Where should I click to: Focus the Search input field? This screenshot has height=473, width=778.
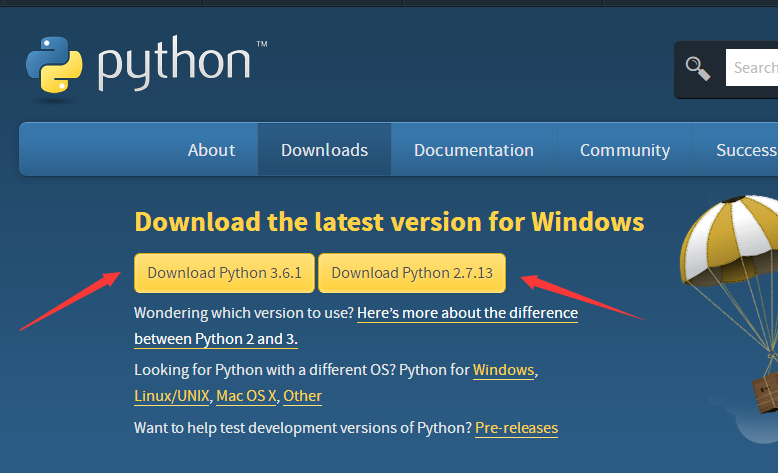click(x=754, y=68)
